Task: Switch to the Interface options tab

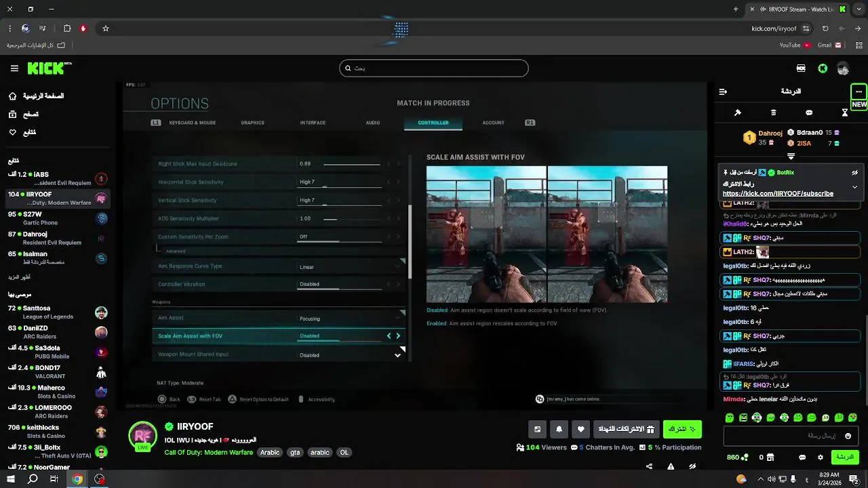Action: tap(313, 123)
